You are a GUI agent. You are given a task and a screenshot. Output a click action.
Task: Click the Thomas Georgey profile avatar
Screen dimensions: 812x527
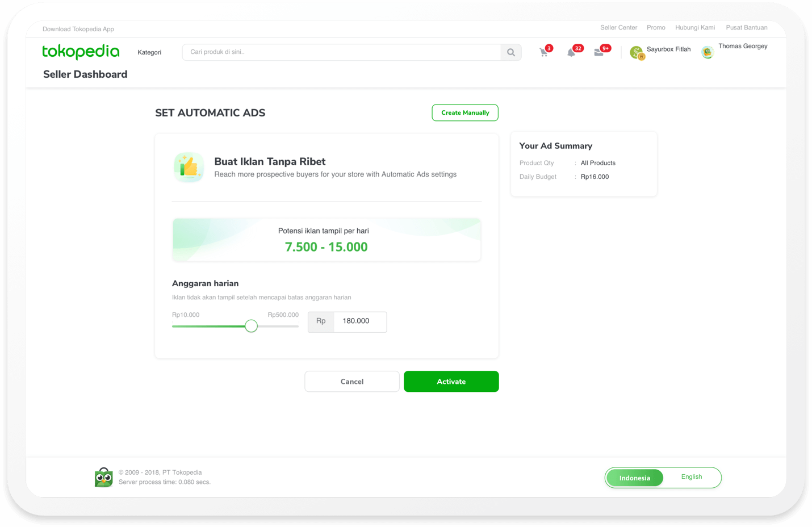point(708,52)
